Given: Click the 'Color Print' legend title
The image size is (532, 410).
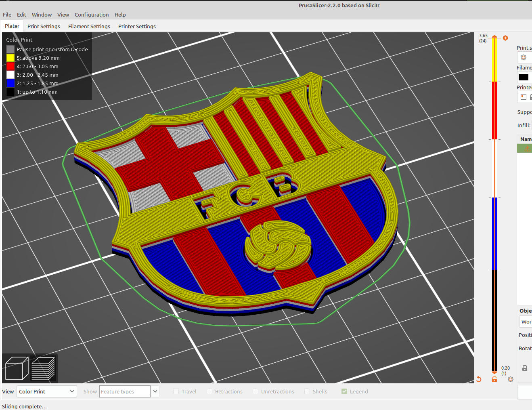Looking at the screenshot, I should [x=19, y=40].
